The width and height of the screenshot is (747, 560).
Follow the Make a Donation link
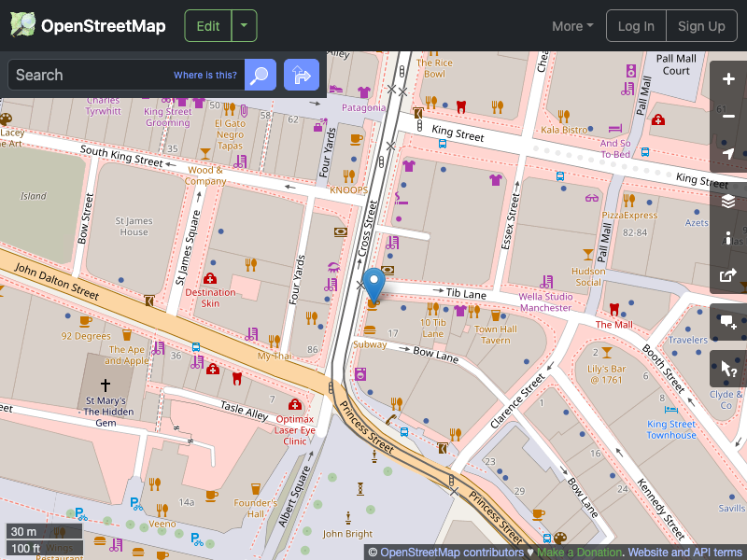[x=578, y=553]
